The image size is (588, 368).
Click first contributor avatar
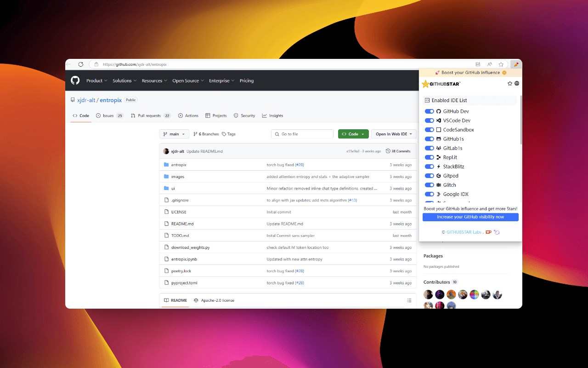point(429,294)
